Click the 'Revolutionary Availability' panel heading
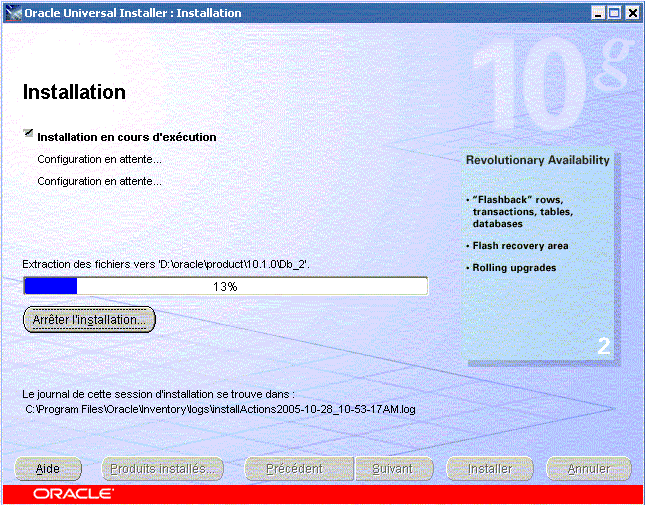645x505 pixels. point(537,160)
